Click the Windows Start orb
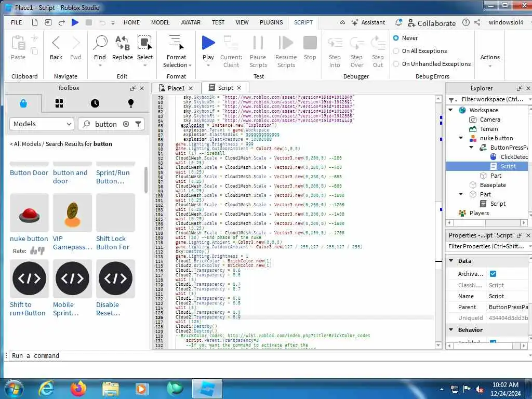Viewport: 532px width, 399px height. tap(14, 389)
